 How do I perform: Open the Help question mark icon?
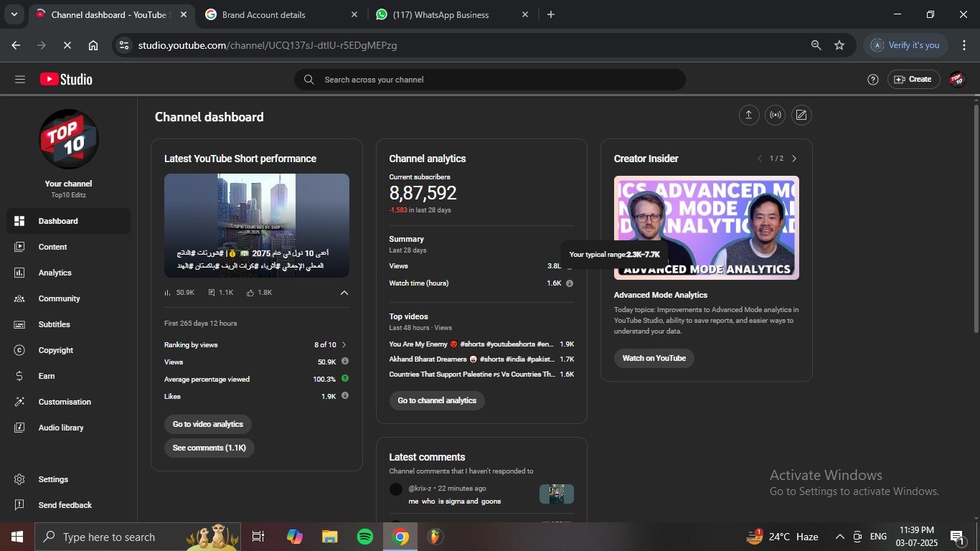[x=873, y=80]
